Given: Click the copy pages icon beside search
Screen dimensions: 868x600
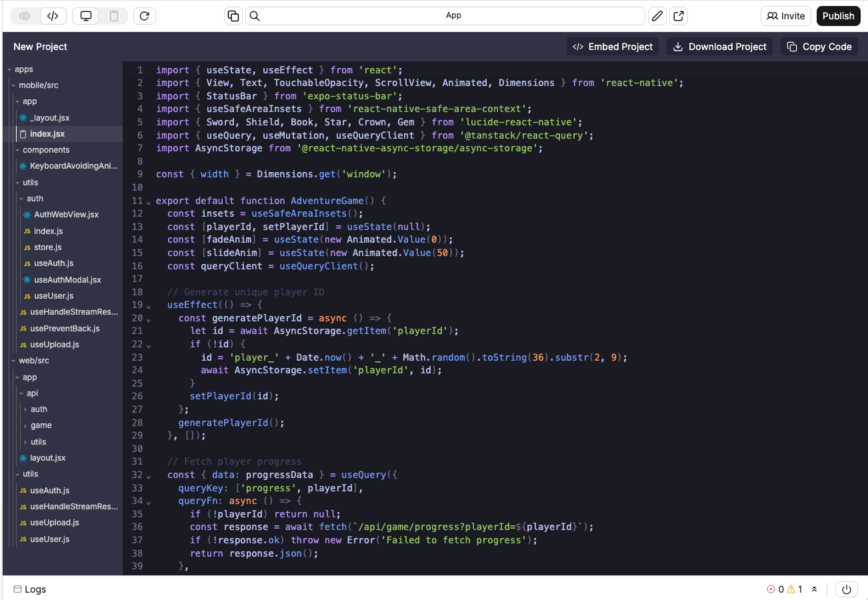Looking at the screenshot, I should [233, 16].
